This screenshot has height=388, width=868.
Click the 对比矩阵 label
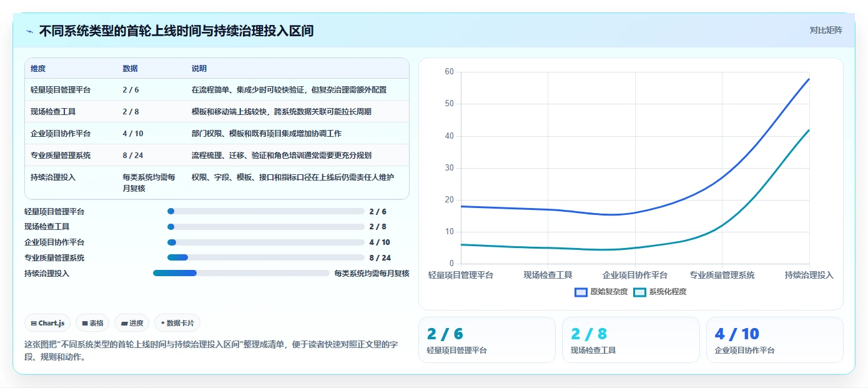[x=826, y=30]
